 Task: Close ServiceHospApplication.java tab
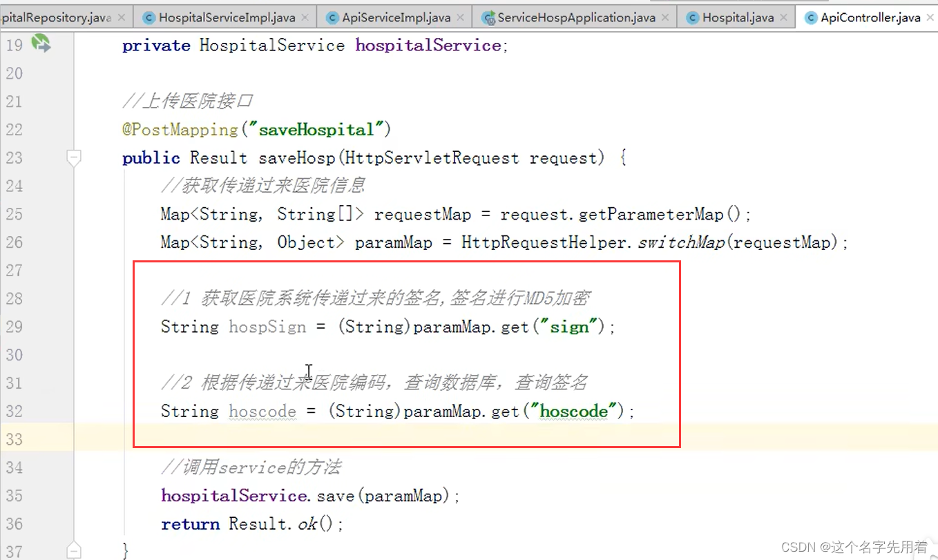coord(665,18)
